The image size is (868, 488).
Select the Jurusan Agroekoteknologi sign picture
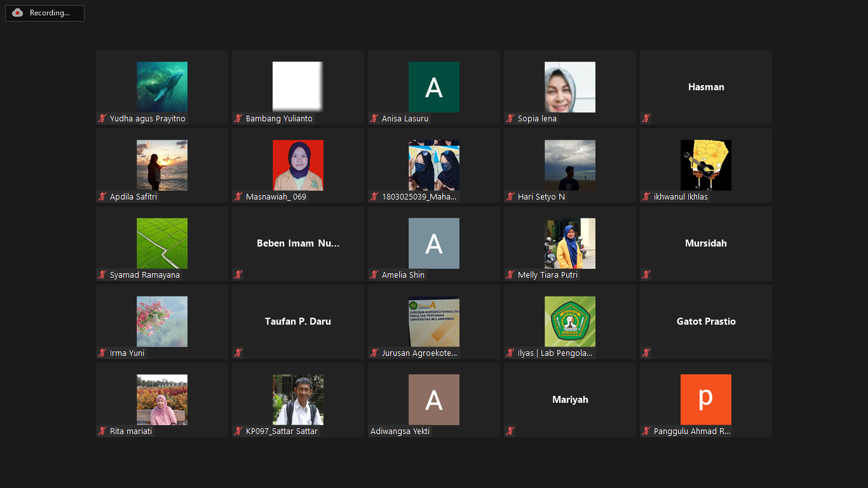click(x=434, y=322)
